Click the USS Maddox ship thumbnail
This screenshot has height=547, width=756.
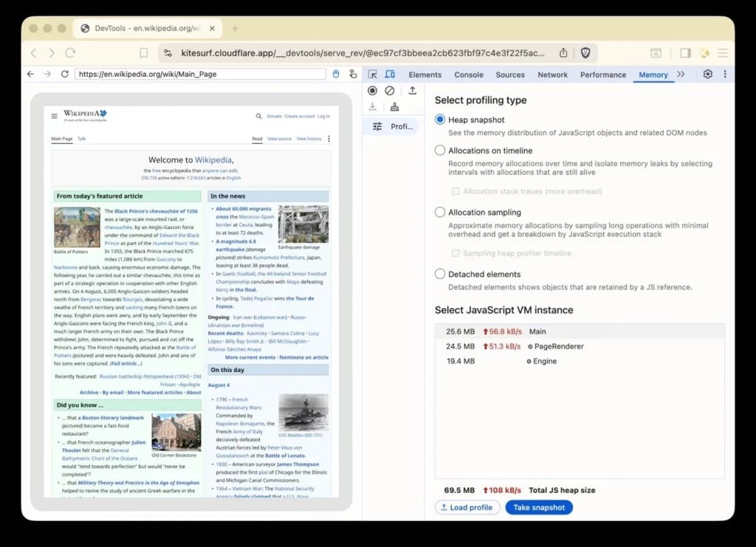point(303,413)
